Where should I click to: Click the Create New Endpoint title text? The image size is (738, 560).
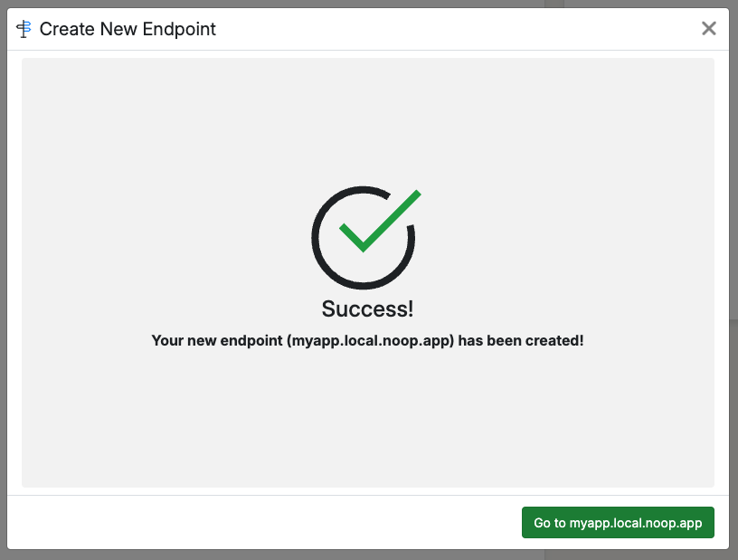tap(127, 29)
